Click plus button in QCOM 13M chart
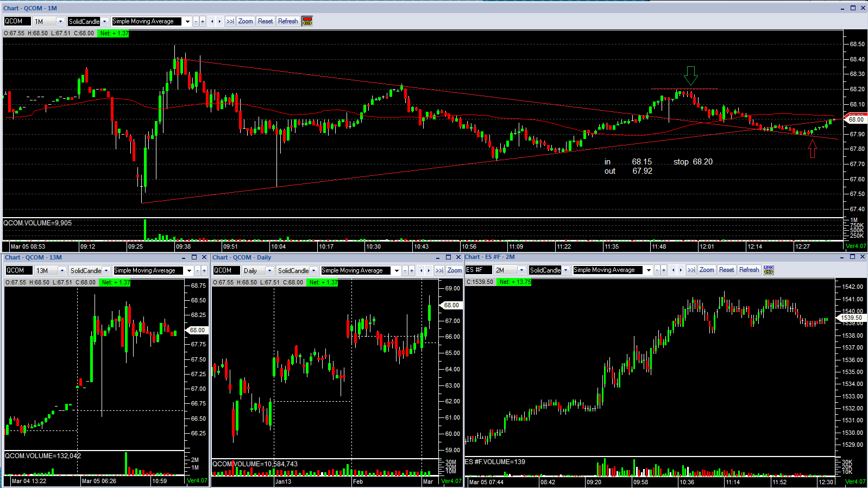This screenshot has height=488, width=868. point(204,270)
